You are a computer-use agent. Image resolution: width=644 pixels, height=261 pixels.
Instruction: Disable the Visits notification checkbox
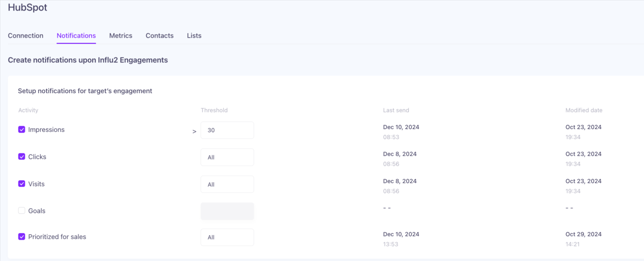22,183
